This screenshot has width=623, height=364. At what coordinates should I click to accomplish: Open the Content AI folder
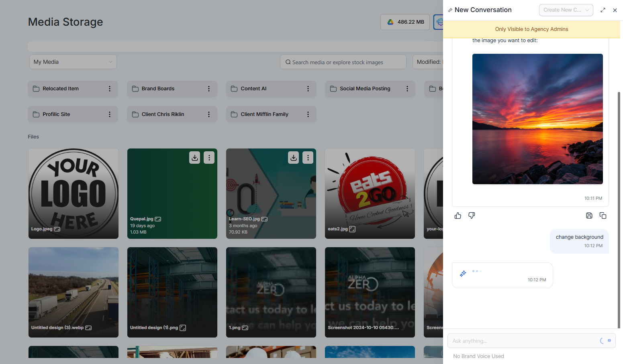271,89
